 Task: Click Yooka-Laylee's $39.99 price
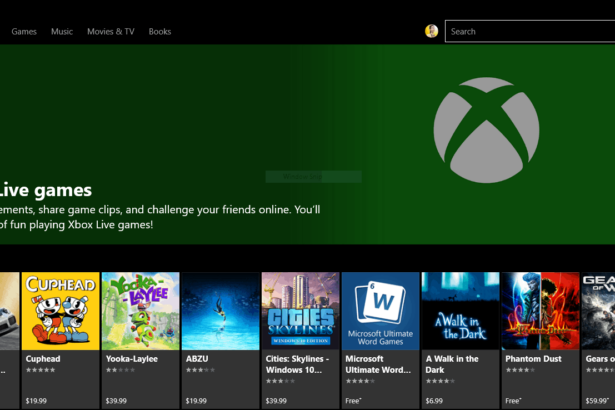click(x=116, y=401)
